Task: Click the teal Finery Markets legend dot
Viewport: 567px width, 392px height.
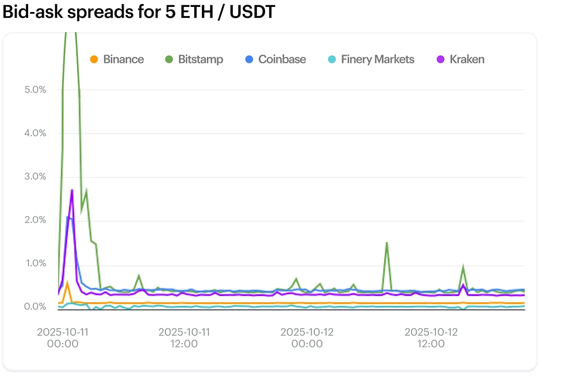Action: [x=332, y=59]
